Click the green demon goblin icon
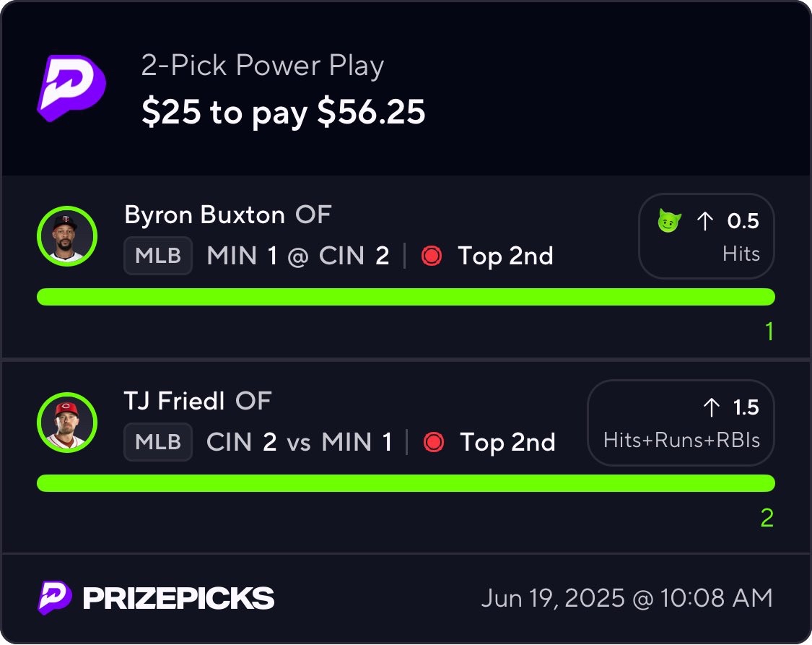 pos(670,221)
